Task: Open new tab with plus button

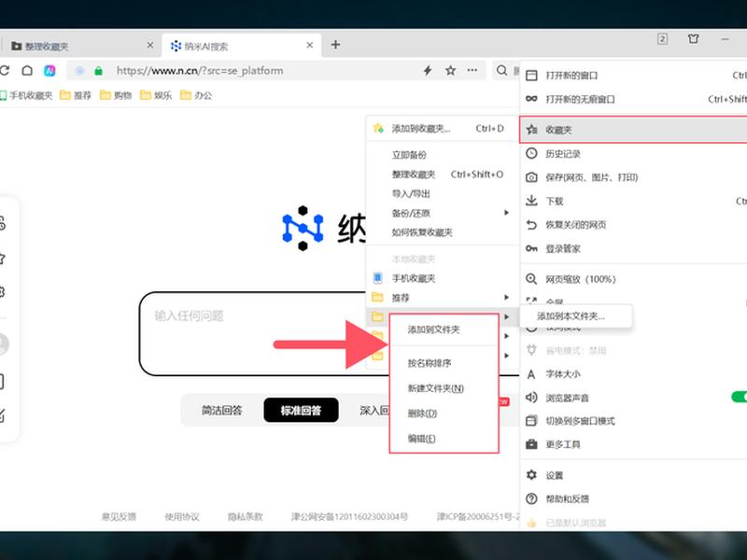Action: [335, 45]
